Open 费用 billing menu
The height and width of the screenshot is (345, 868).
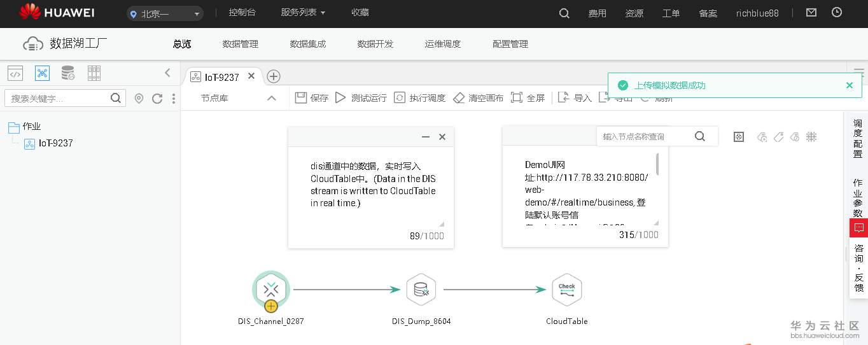click(597, 13)
